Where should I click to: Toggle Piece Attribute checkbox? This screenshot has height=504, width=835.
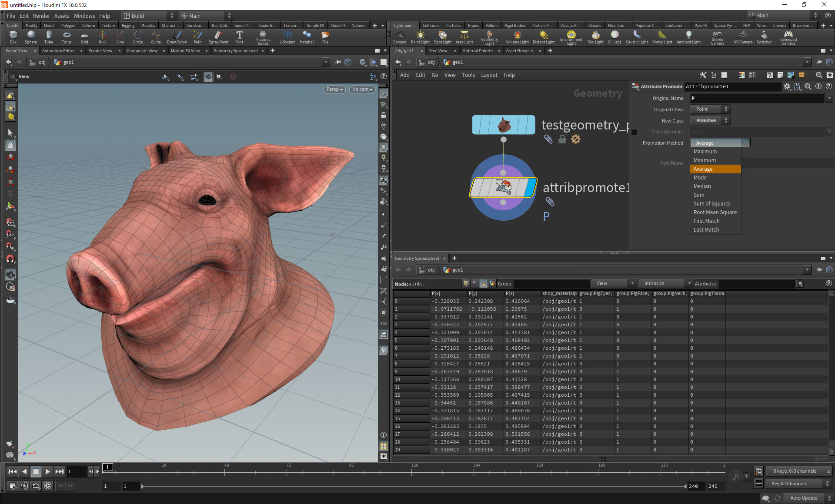tap(634, 132)
